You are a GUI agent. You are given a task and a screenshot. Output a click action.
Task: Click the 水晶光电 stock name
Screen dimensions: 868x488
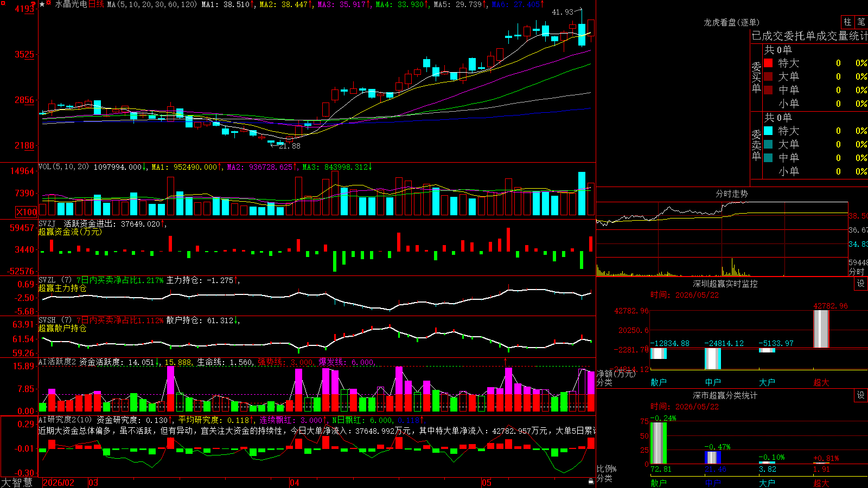point(71,4)
